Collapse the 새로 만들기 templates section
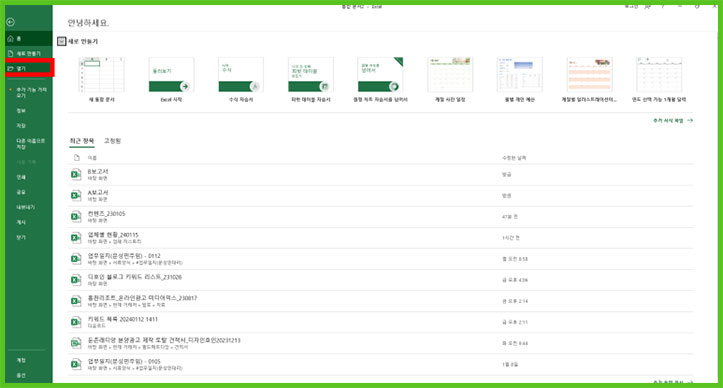The width and height of the screenshot is (723, 388). [x=62, y=42]
